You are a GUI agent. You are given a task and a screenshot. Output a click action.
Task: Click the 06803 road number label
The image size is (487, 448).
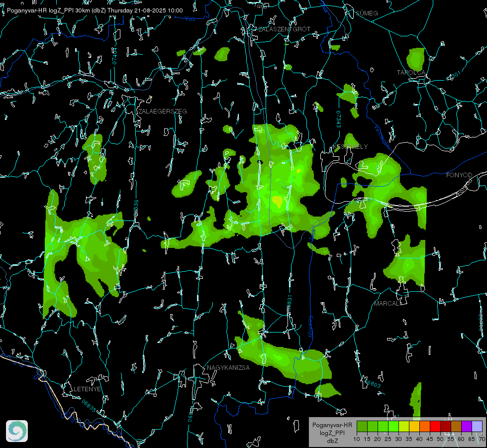(372, 383)
